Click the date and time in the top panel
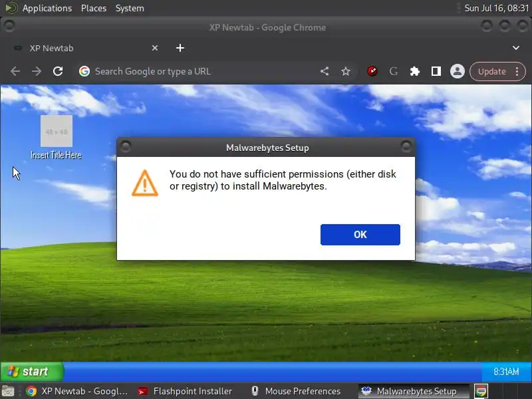The image size is (532, 399). (496, 8)
